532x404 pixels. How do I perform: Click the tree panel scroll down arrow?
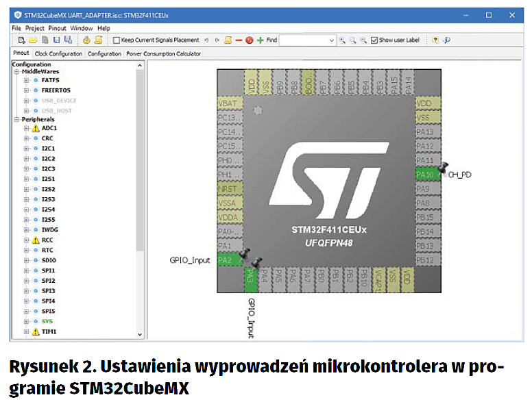pyautogui.click(x=140, y=335)
